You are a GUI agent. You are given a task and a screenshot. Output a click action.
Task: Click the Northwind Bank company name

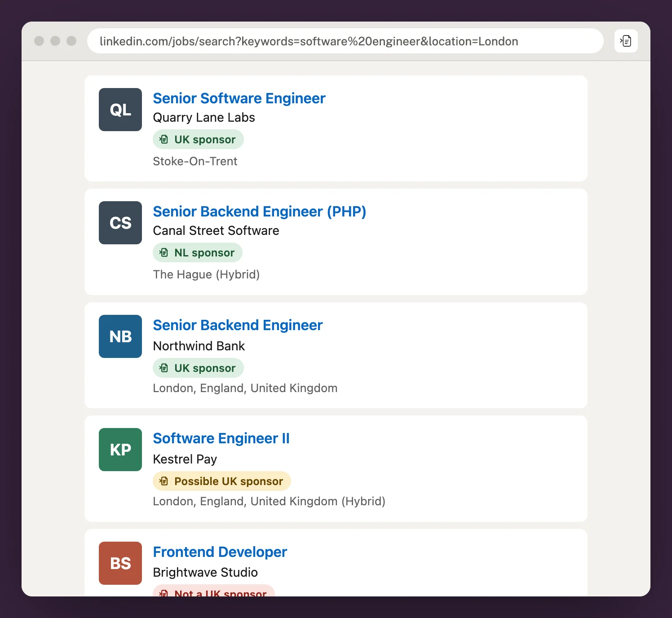[199, 346]
